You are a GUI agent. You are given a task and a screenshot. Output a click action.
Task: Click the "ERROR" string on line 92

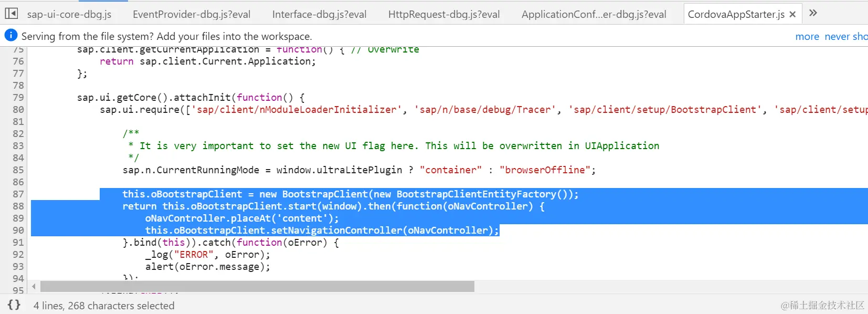click(194, 254)
